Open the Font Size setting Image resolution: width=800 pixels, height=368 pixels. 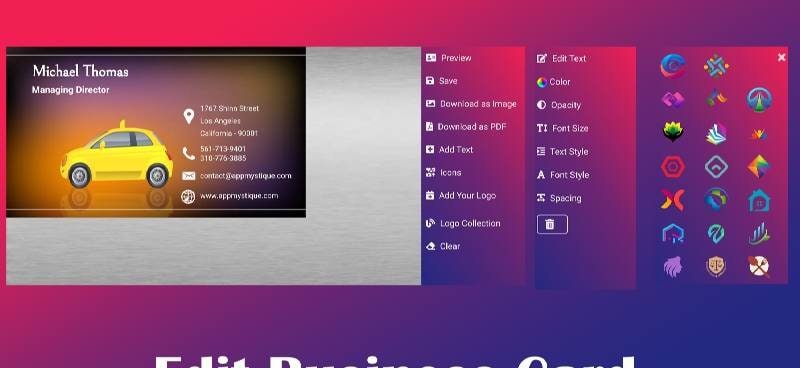pos(562,129)
